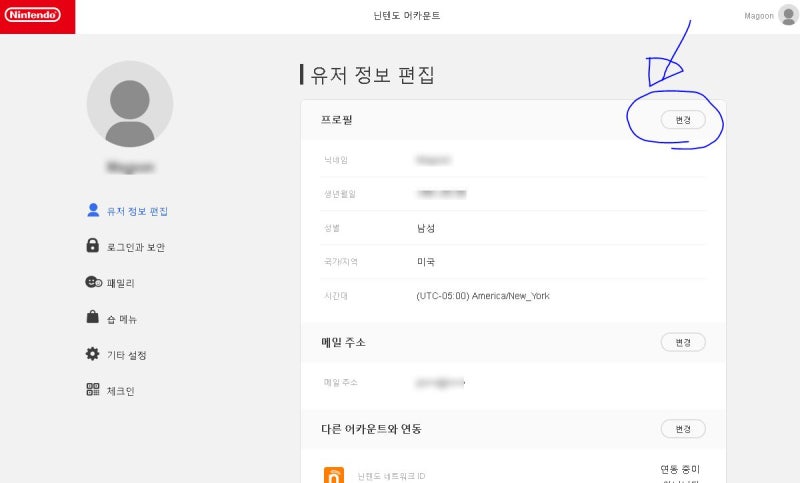Click the shopping bag icon
Image resolution: width=800 pixels, height=483 pixels.
[92, 317]
